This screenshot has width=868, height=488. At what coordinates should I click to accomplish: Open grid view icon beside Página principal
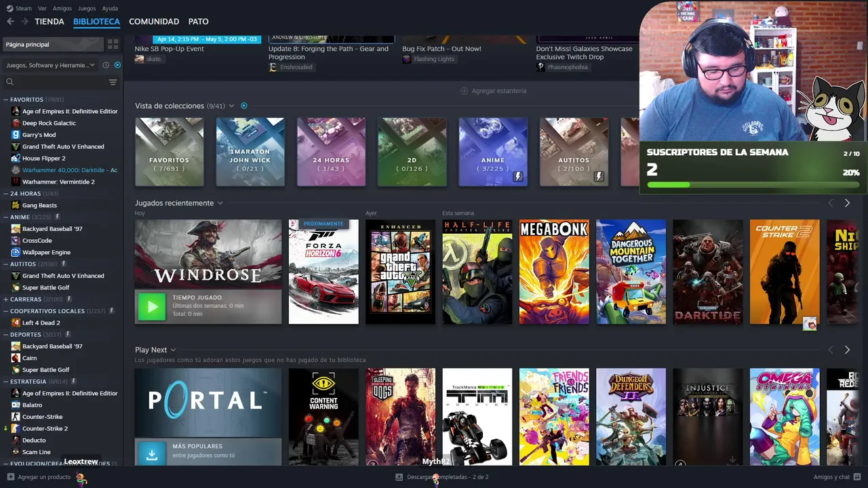(113, 44)
